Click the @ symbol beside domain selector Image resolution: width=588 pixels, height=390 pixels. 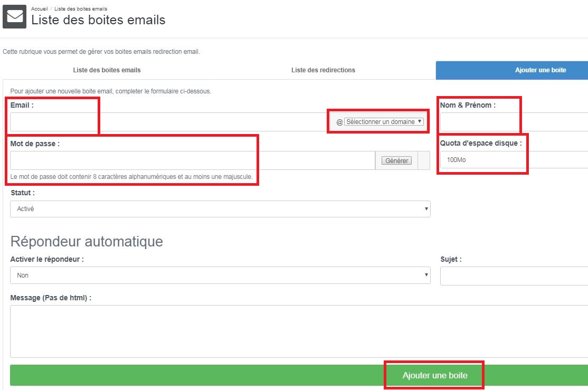(x=339, y=122)
